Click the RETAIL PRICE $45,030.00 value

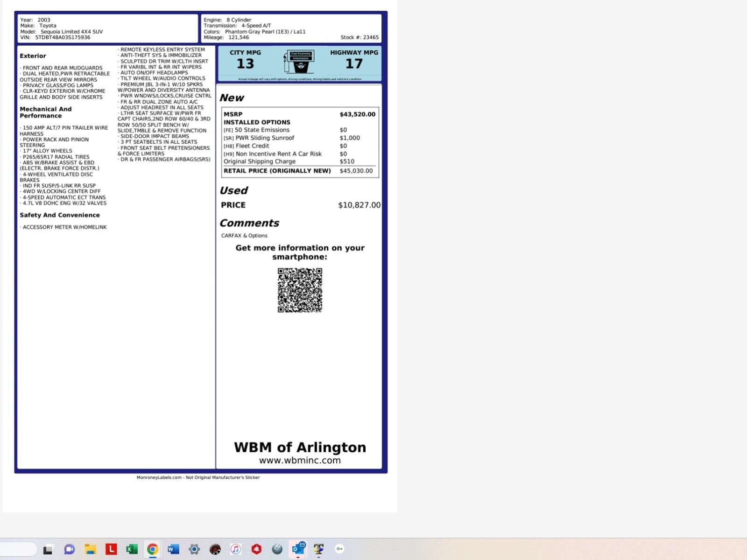click(x=356, y=171)
